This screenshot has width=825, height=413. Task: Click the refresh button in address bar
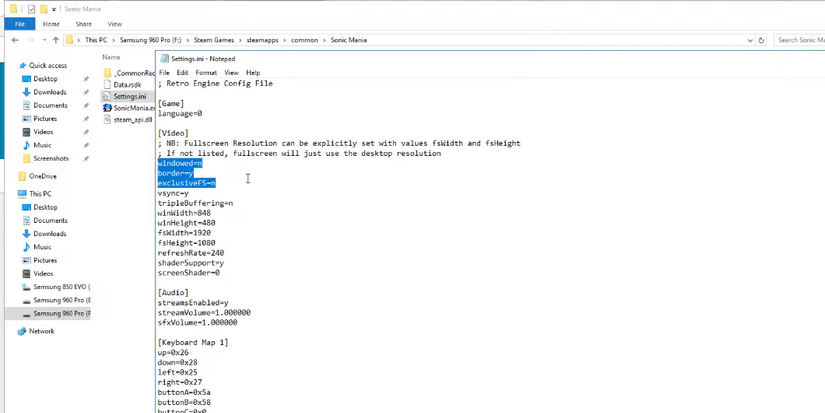(x=761, y=40)
